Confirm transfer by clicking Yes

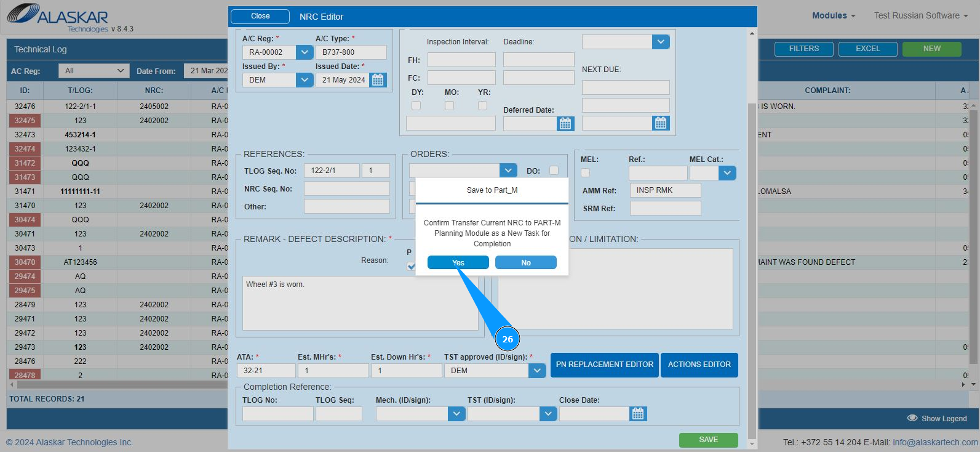[458, 263]
